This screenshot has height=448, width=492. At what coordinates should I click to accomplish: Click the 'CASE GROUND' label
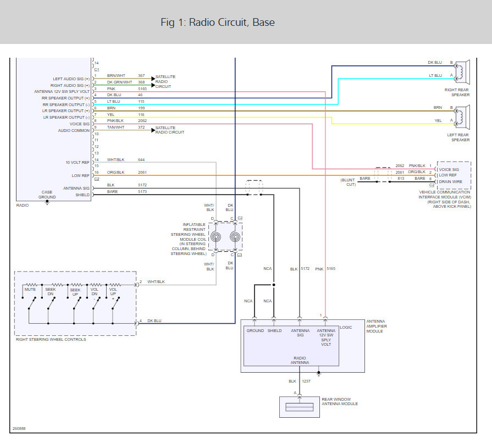[47, 195]
